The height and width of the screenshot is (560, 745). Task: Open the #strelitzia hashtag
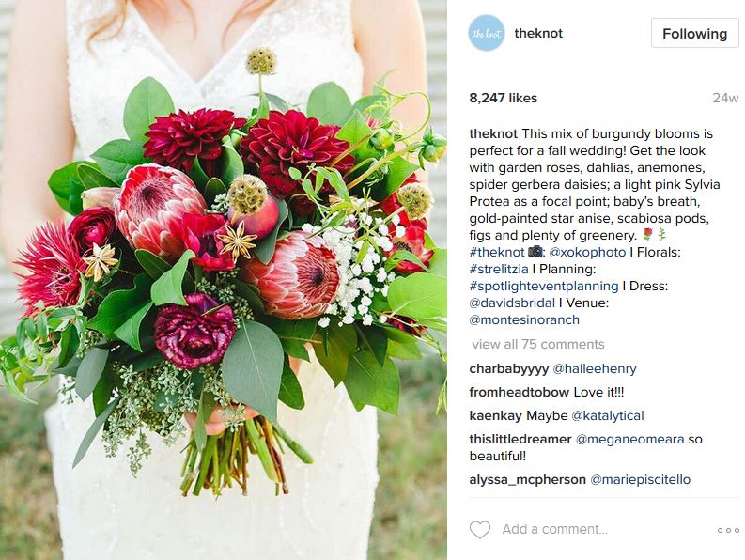tap(499, 269)
